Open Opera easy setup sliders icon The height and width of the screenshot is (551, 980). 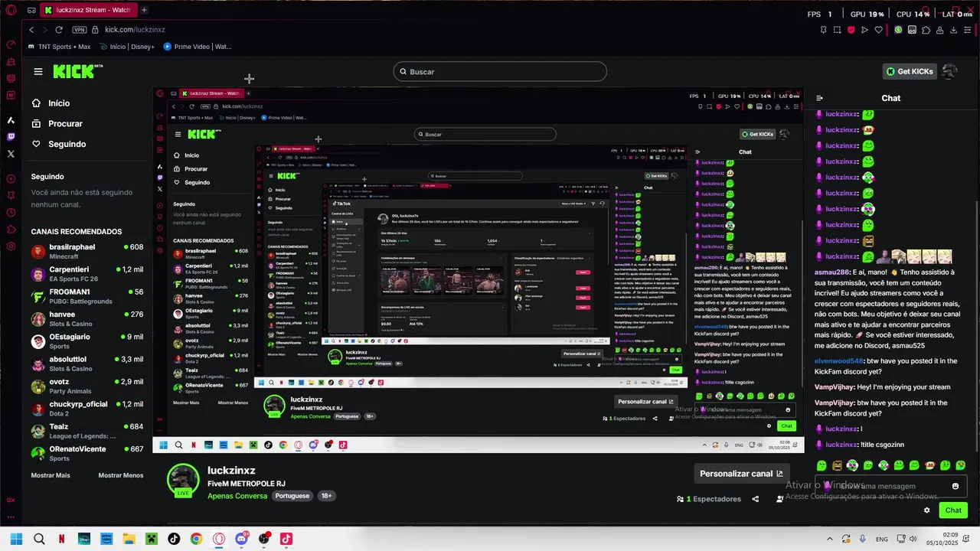point(968,30)
